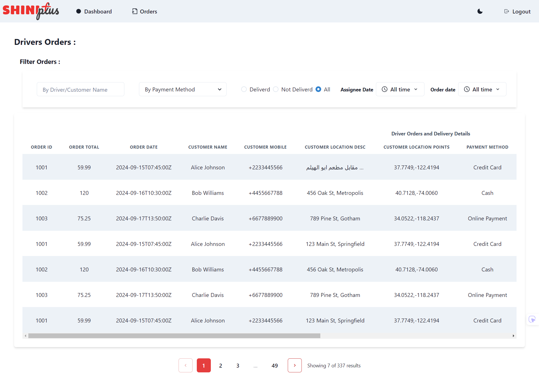Select the All radio option
539x392 pixels.
(318, 89)
